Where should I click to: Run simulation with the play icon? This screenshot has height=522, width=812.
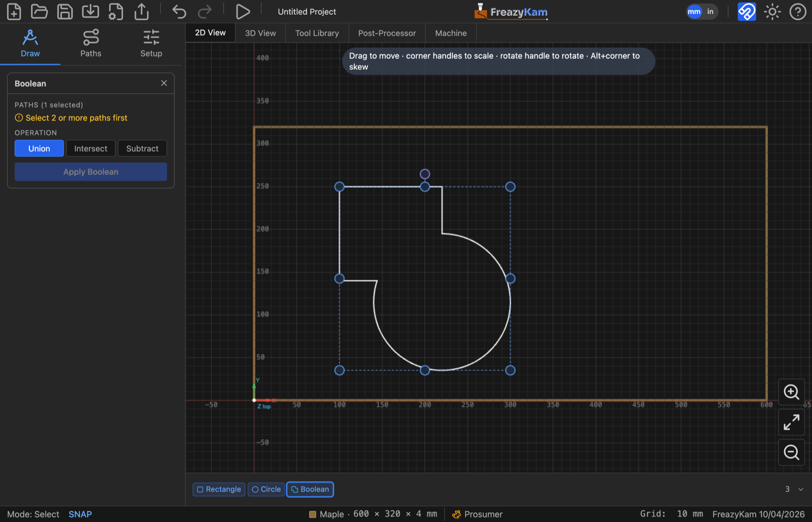click(x=243, y=11)
